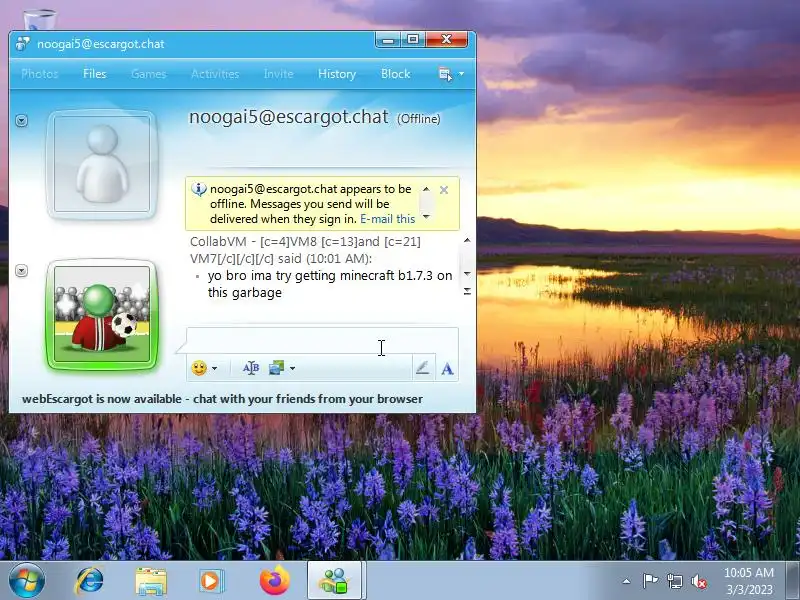Switch to handwriting mode pen icon
Image resolution: width=800 pixels, height=600 pixels.
point(422,368)
